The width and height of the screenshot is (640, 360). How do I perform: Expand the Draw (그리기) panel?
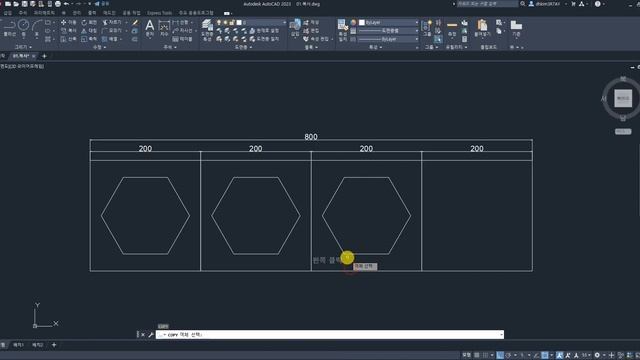tap(22, 47)
